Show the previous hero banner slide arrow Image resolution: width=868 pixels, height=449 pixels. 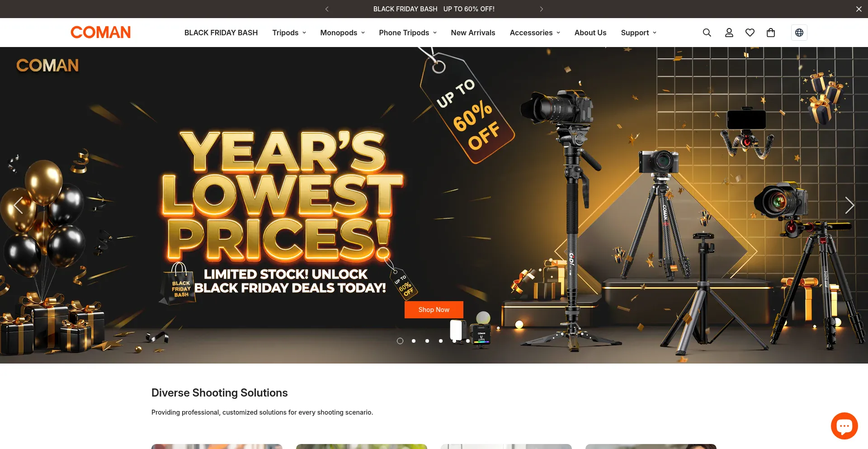(x=19, y=205)
